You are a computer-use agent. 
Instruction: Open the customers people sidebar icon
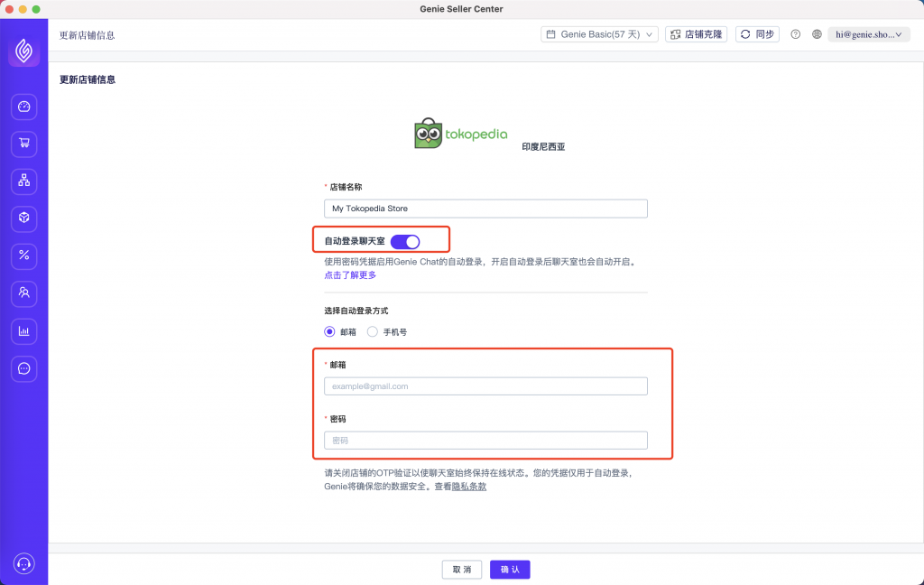[24, 292]
